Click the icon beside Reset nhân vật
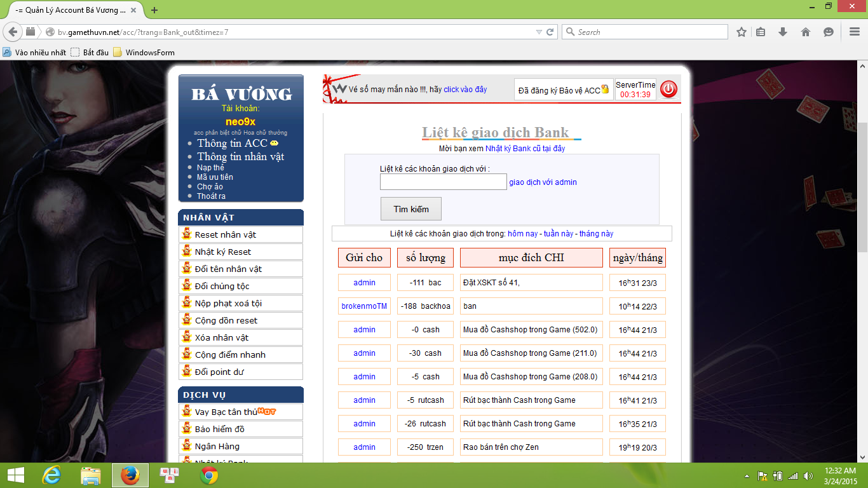 (187, 234)
